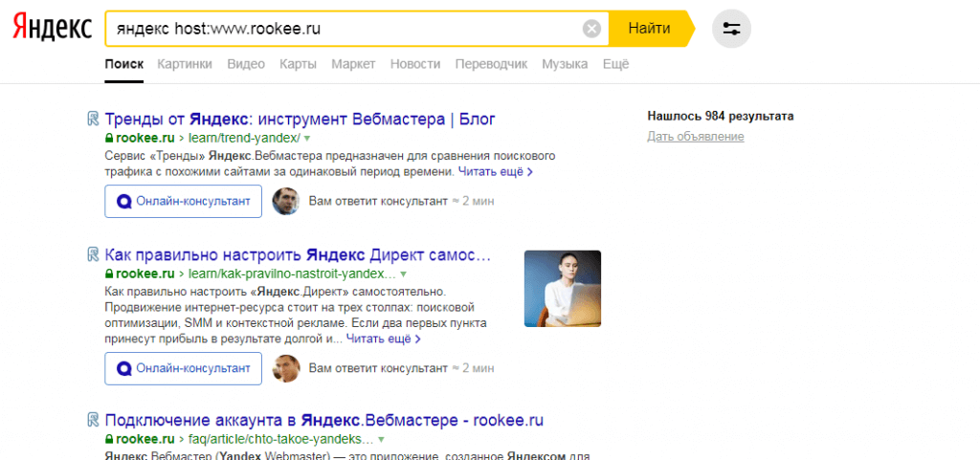980x460 pixels.
Task: Click Онлайн-консультант button under Директ result
Action: (x=183, y=368)
